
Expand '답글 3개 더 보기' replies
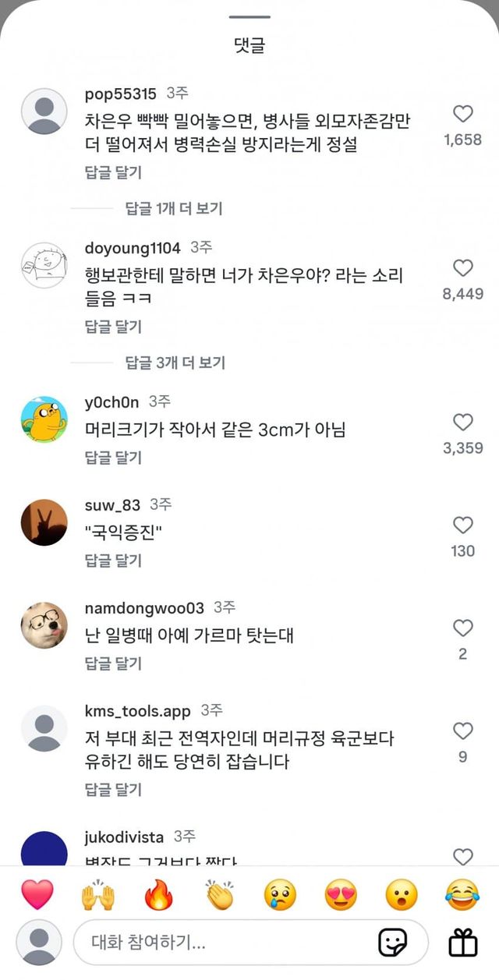coord(175,363)
